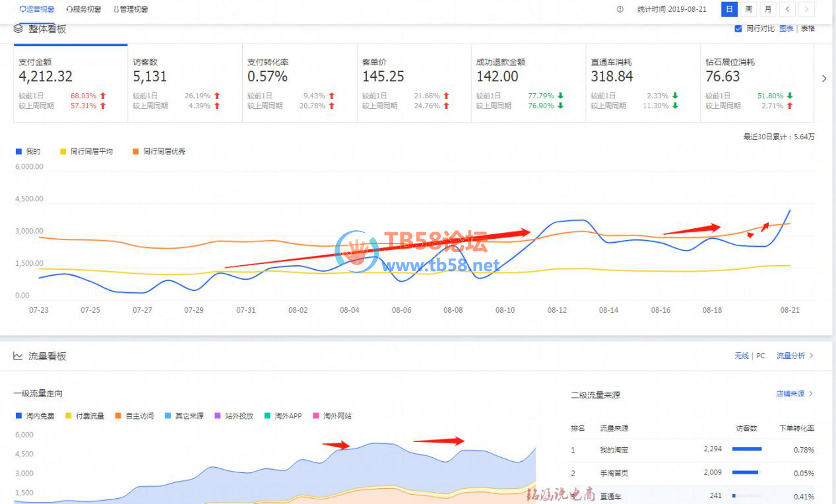Toggle the 同行同层优秀 legend series
This screenshot has height=504, width=836.
(x=159, y=151)
